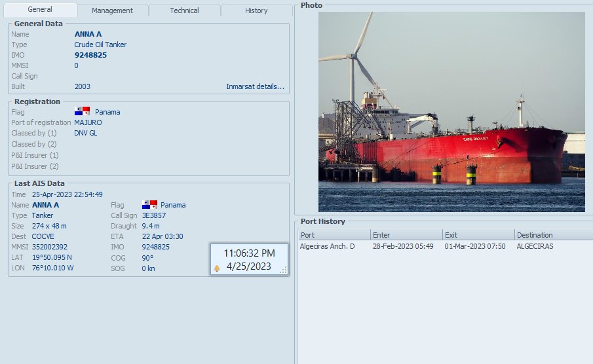The image size is (593, 364).
Task: Click the ETA value 22 Apr 03:30
Action: [x=163, y=236]
